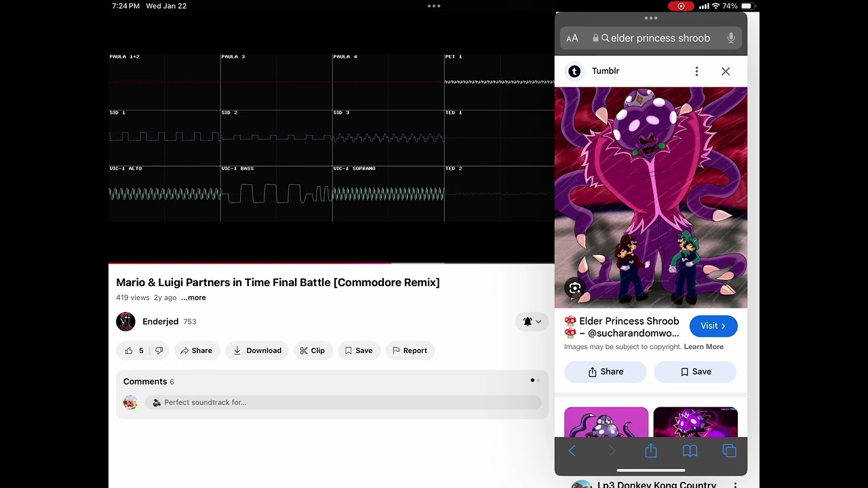Image resolution: width=868 pixels, height=488 pixels.
Task: Open multitasking dots at top of YouTube
Action: pyautogui.click(x=434, y=6)
